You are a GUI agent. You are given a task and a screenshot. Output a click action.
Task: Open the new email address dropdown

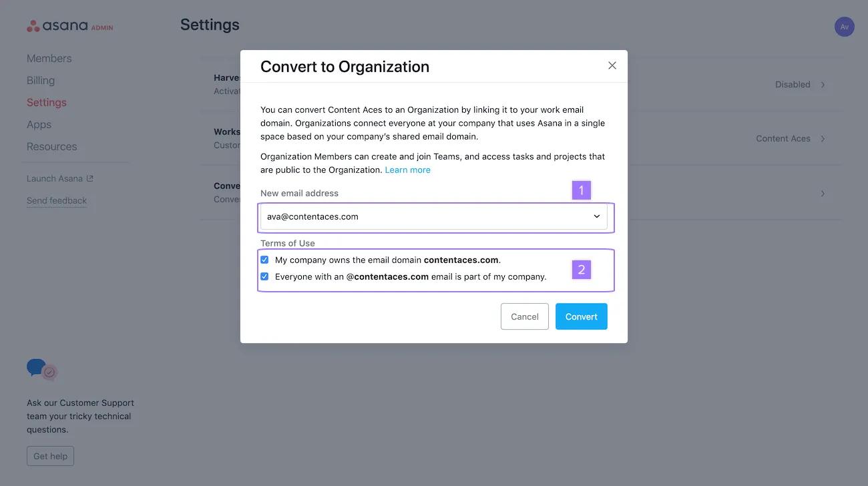(596, 216)
